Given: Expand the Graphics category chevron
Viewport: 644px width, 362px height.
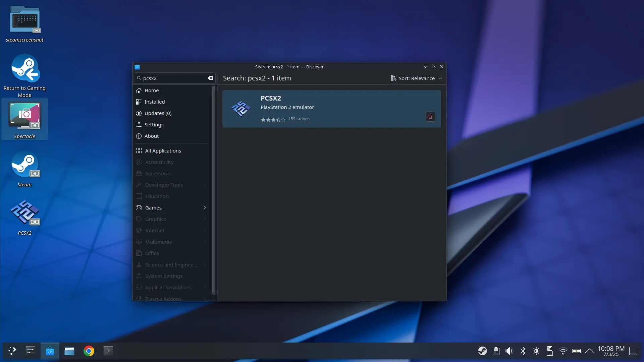Looking at the screenshot, I should point(205,219).
